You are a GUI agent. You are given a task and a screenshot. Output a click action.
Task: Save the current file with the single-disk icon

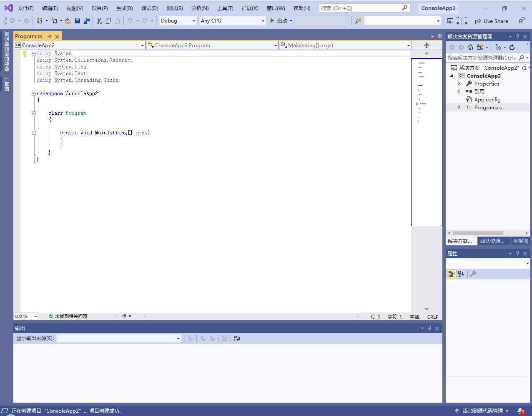(78, 21)
